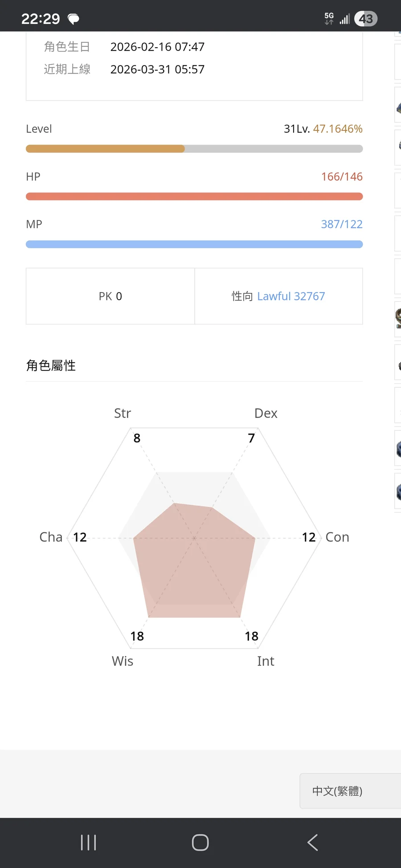The image size is (401, 868).
Task: Tap the chat bubble notification icon
Action: click(x=74, y=19)
